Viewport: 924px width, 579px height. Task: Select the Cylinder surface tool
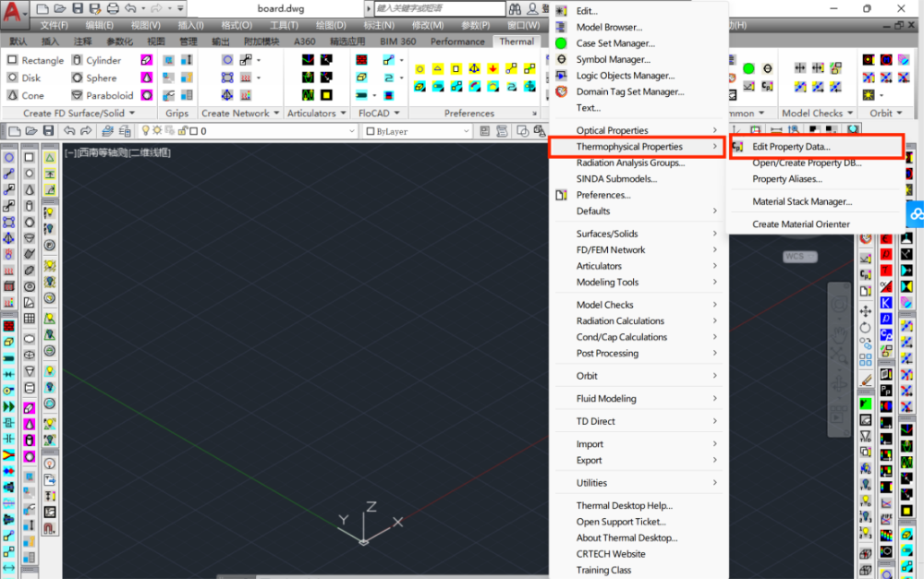(96, 60)
